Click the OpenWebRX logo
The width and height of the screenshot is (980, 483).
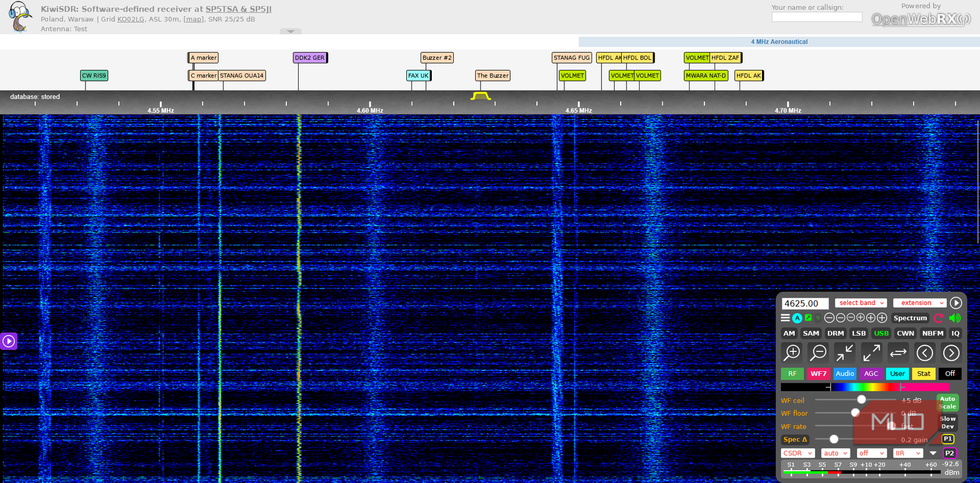[921, 19]
